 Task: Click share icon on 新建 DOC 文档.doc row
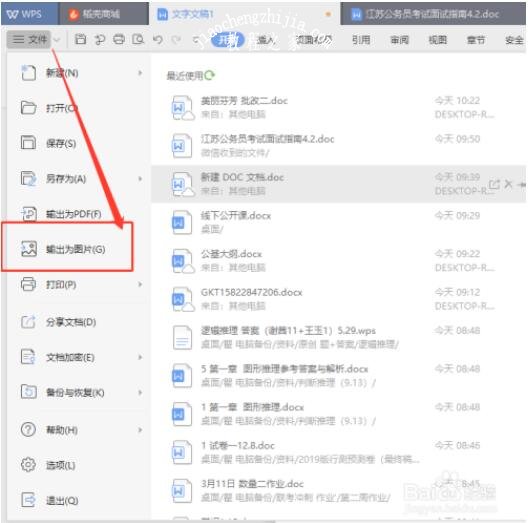494,184
